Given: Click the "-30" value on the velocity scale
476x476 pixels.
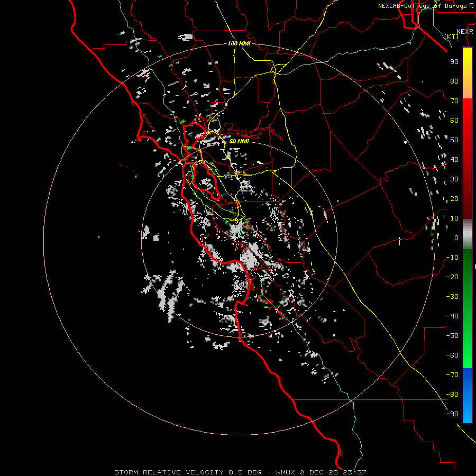Looking at the screenshot, I should [x=452, y=297].
